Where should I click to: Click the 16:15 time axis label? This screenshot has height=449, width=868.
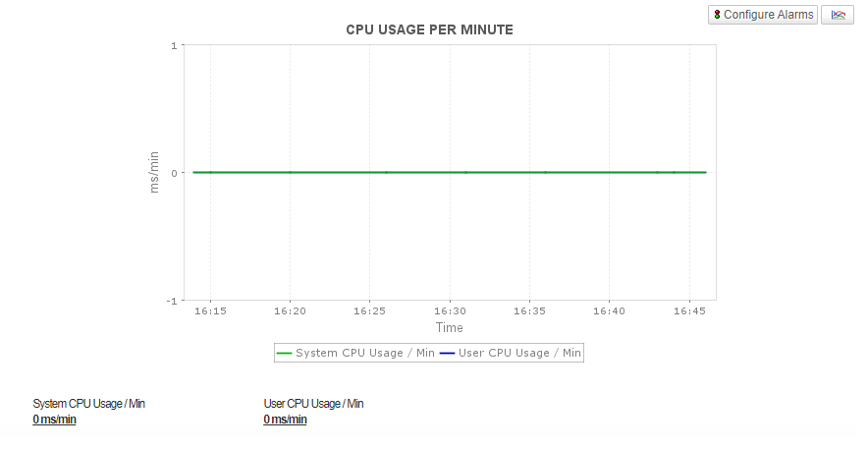[210, 310]
